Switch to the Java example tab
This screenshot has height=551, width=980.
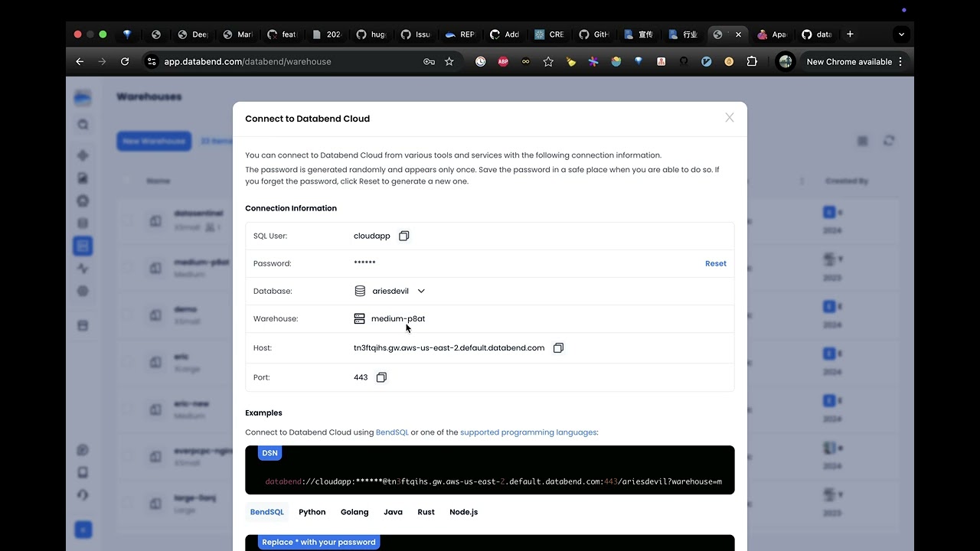pyautogui.click(x=393, y=512)
